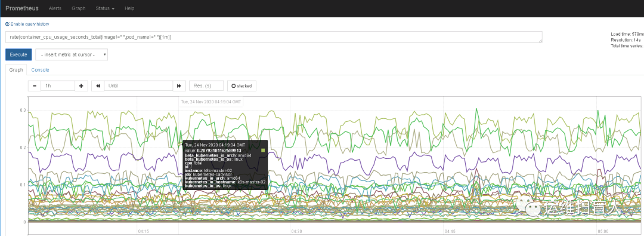The width and height of the screenshot is (644, 236).
Task: Focus the query expression input field
Action: click(274, 37)
